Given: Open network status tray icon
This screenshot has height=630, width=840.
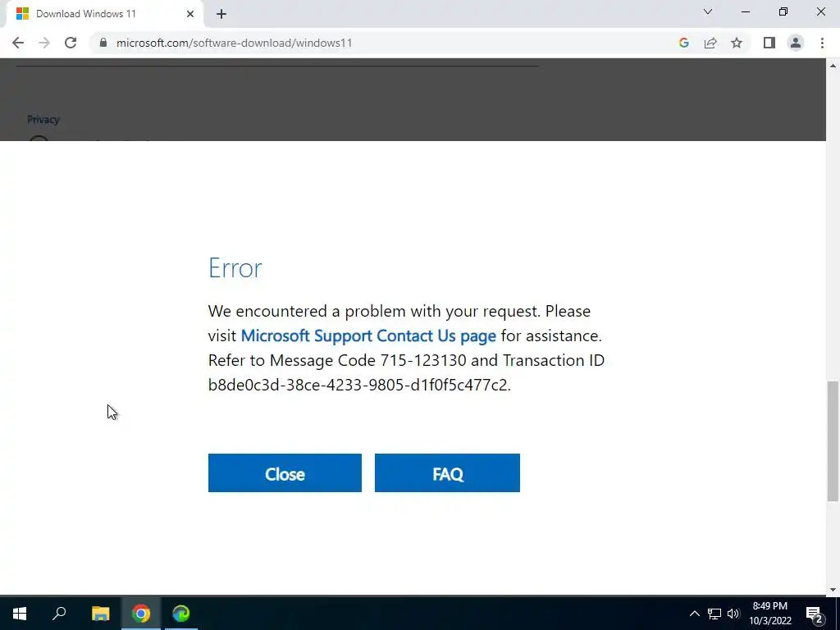Looking at the screenshot, I should tap(714, 614).
